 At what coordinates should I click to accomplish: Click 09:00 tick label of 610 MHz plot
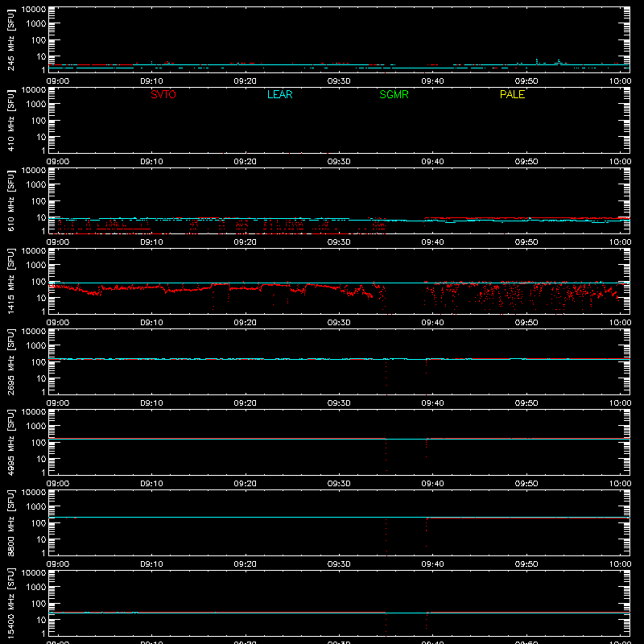tap(58, 242)
